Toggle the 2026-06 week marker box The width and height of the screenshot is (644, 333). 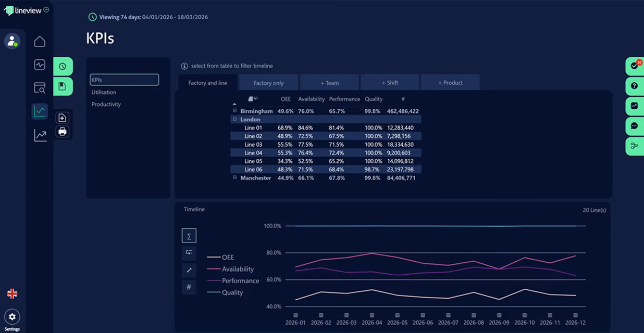pos(423,315)
